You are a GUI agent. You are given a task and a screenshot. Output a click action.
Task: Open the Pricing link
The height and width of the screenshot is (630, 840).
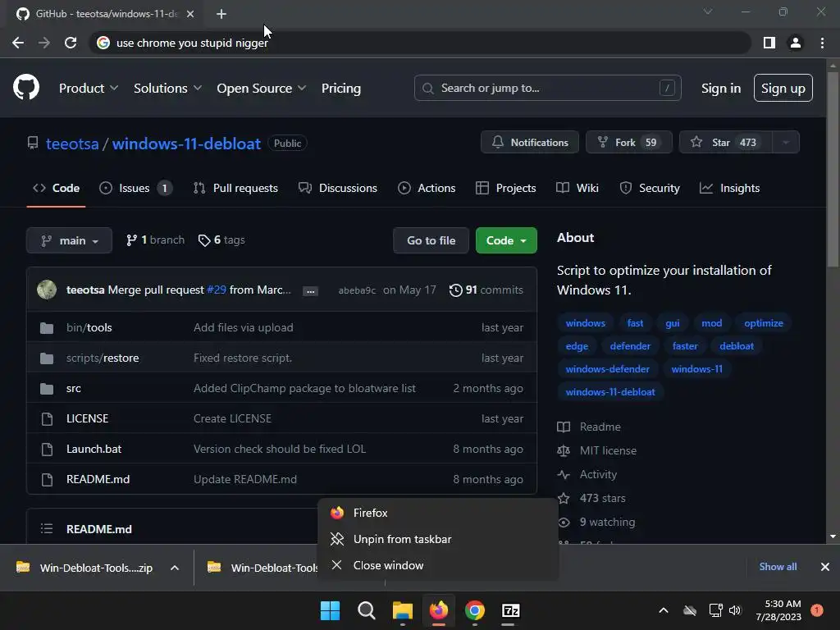(341, 88)
